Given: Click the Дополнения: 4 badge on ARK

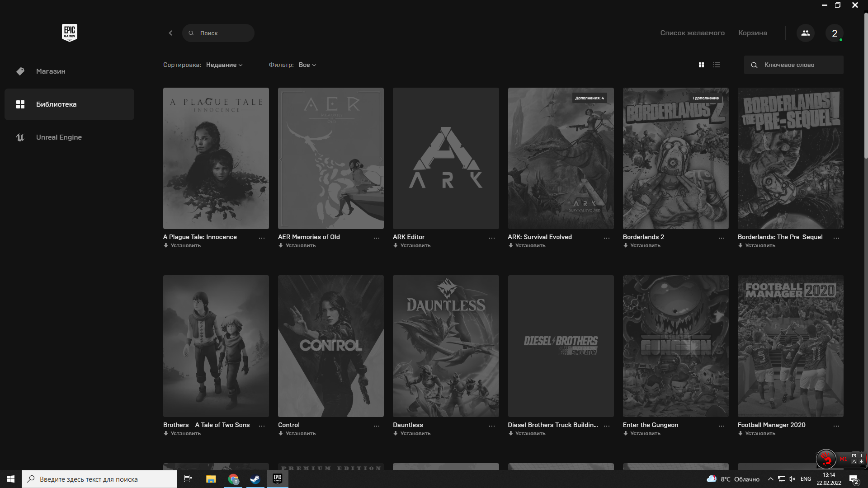Looking at the screenshot, I should pyautogui.click(x=590, y=98).
